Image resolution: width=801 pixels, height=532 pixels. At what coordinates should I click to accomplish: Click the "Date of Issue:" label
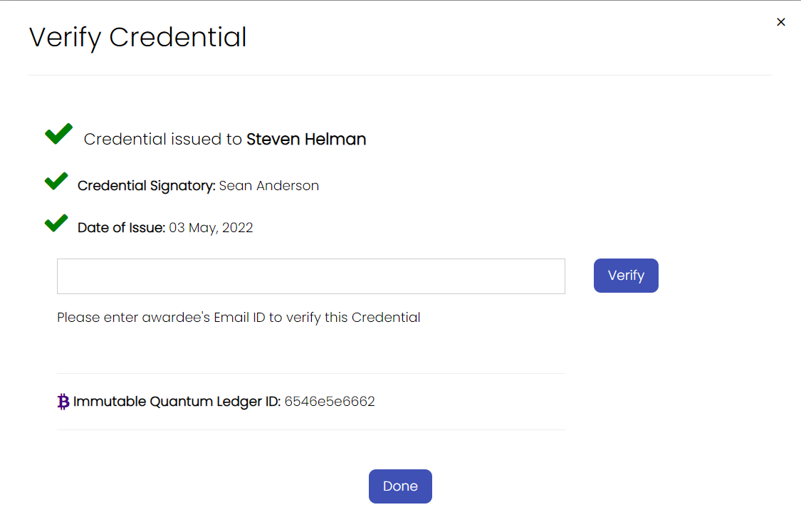121,227
